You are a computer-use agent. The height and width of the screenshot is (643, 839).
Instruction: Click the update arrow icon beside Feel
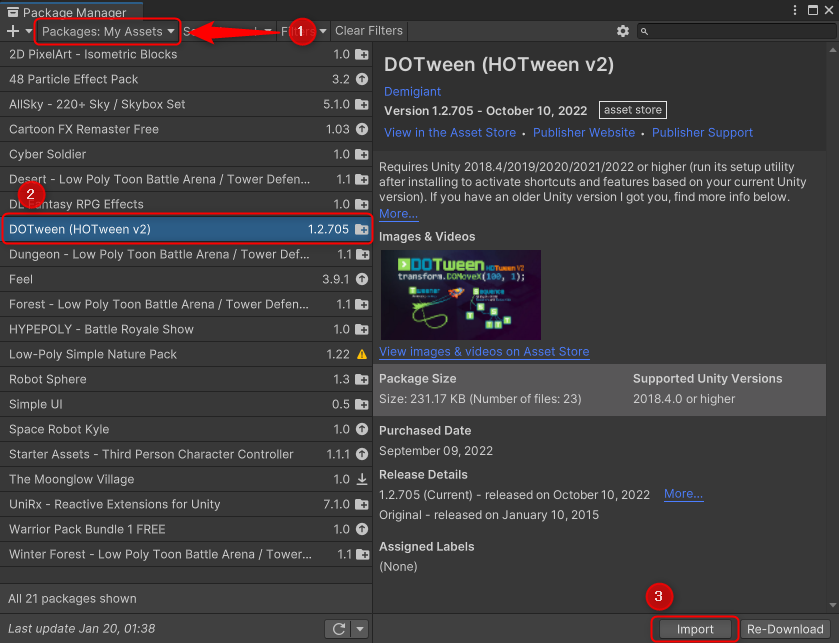click(x=361, y=279)
